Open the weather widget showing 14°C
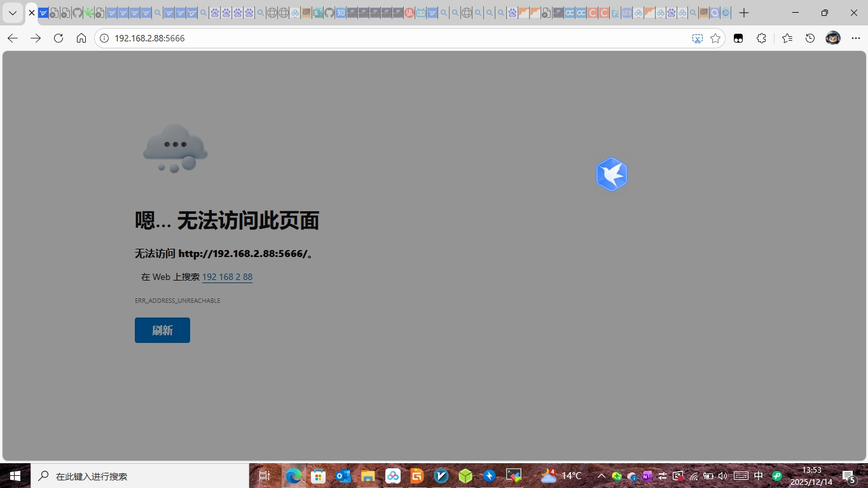This screenshot has width=868, height=488. (561, 475)
